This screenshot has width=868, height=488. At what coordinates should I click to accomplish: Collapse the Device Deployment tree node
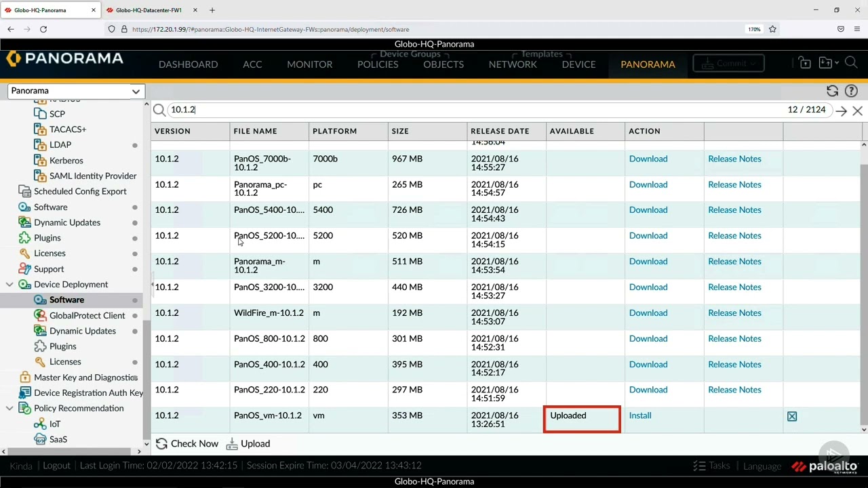(x=9, y=285)
